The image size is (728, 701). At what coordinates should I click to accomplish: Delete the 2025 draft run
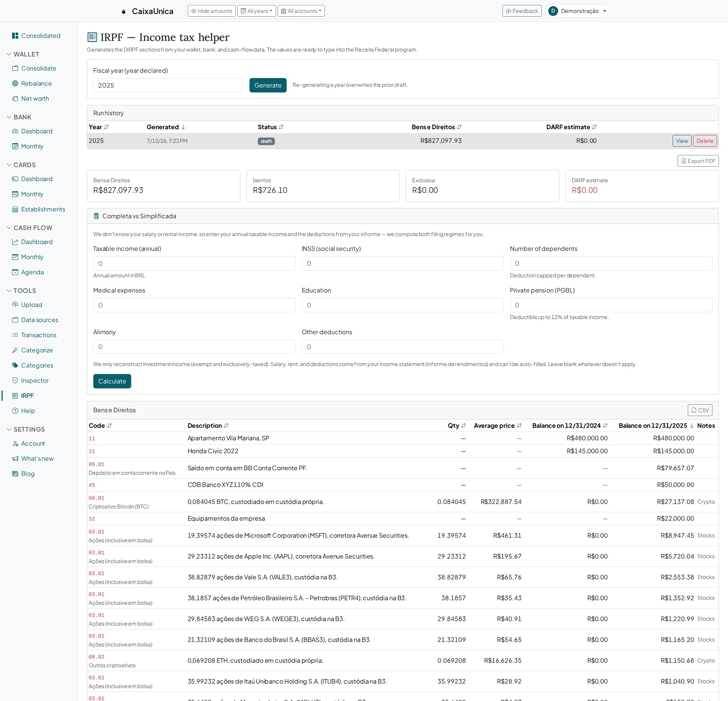point(705,141)
